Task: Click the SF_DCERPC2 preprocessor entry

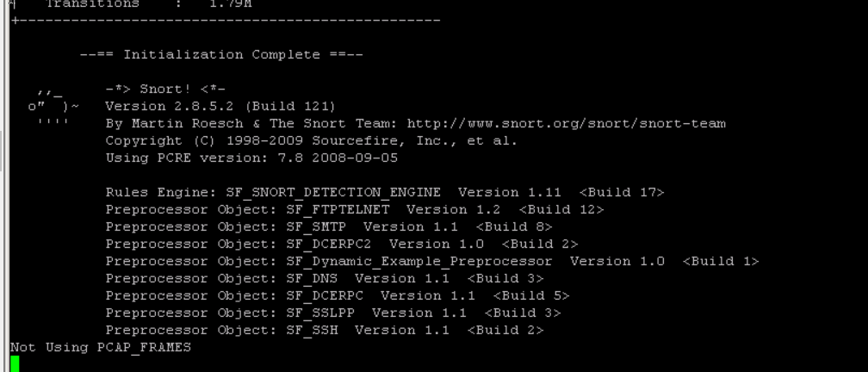Action: tap(341, 245)
